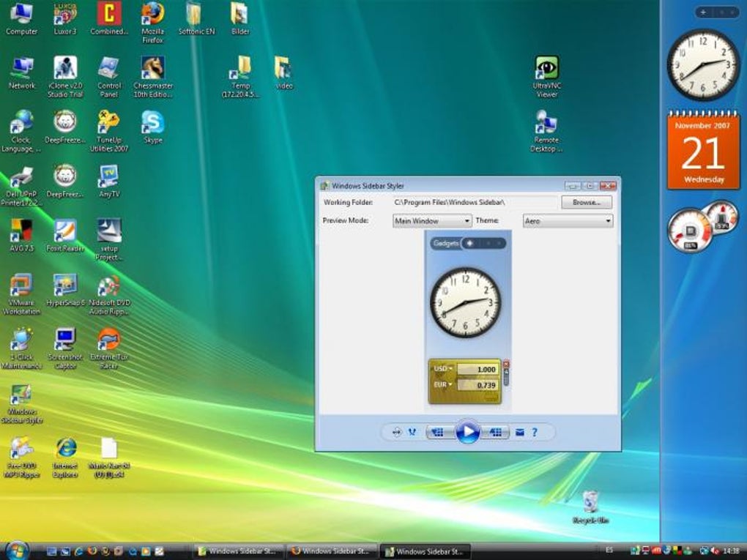Viewport: 747px width, 560px height.
Task: Open the EUR currency dropdown in the preview
Action: 443,384
